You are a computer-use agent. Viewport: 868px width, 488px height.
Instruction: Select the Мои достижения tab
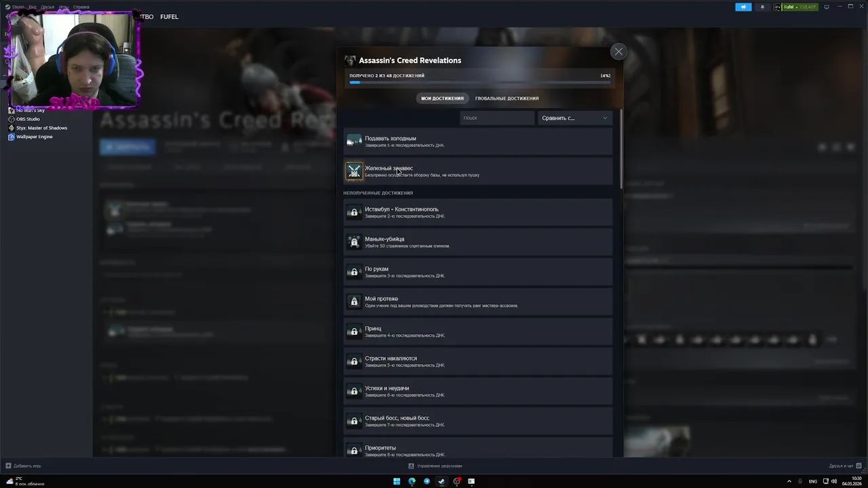pyautogui.click(x=442, y=98)
